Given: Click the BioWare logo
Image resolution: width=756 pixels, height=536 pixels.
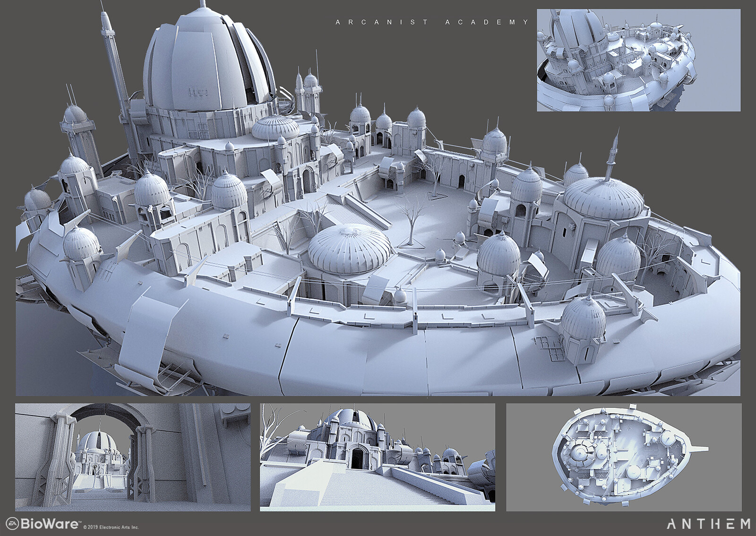Looking at the screenshot, I should pos(43,523).
